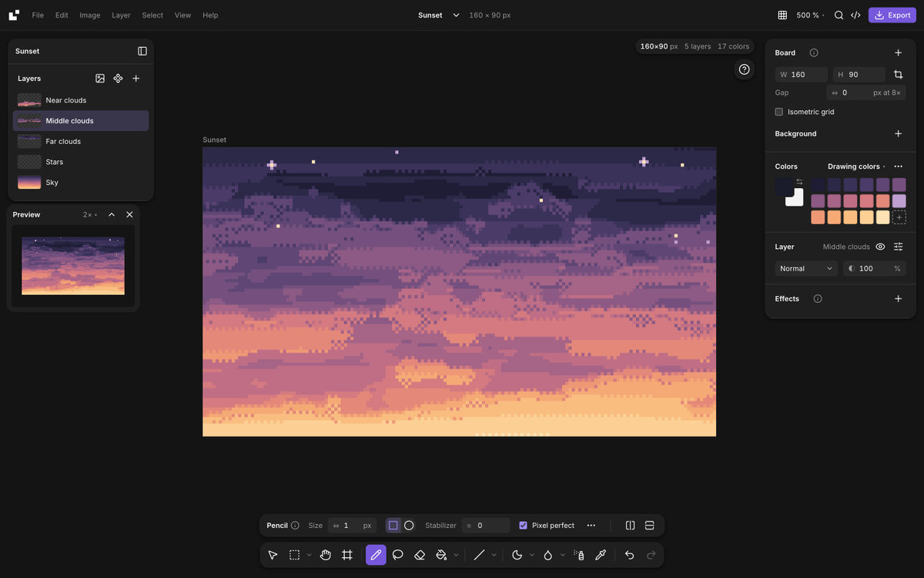Image resolution: width=924 pixels, height=578 pixels.
Task: Open the blend mode Normal dropdown
Action: (x=806, y=268)
